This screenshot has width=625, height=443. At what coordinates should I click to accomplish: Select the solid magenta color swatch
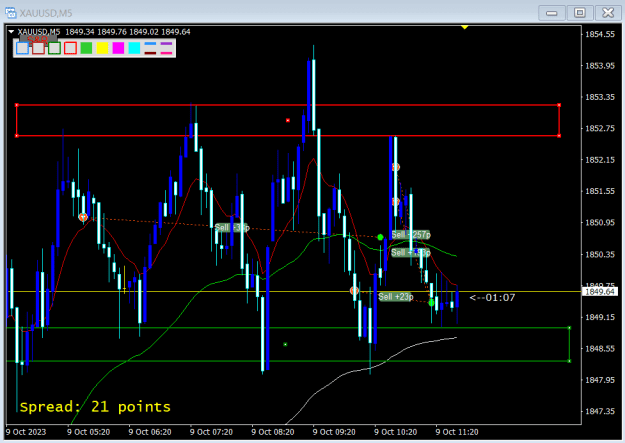118,48
